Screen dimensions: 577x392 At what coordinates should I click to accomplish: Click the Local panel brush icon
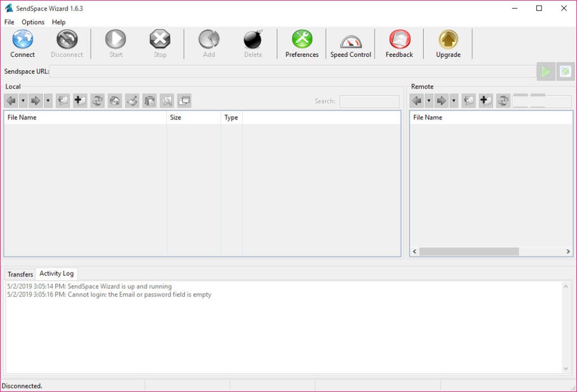pos(132,101)
